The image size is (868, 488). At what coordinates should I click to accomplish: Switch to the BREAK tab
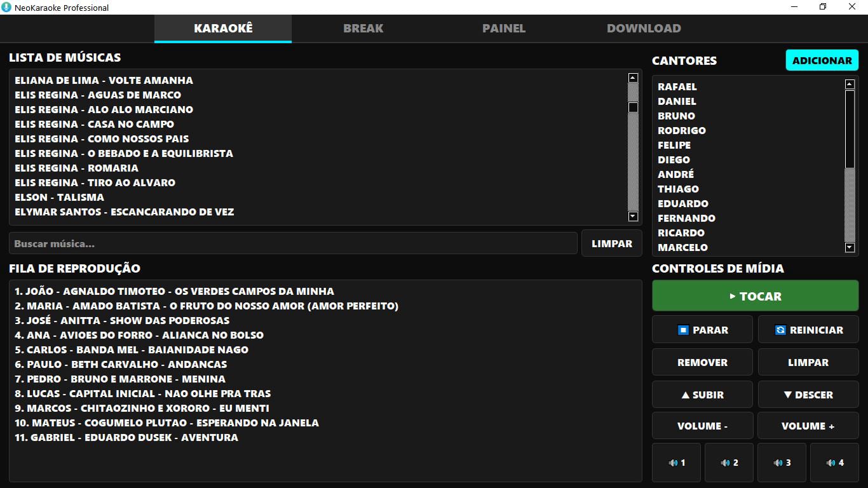pyautogui.click(x=363, y=28)
